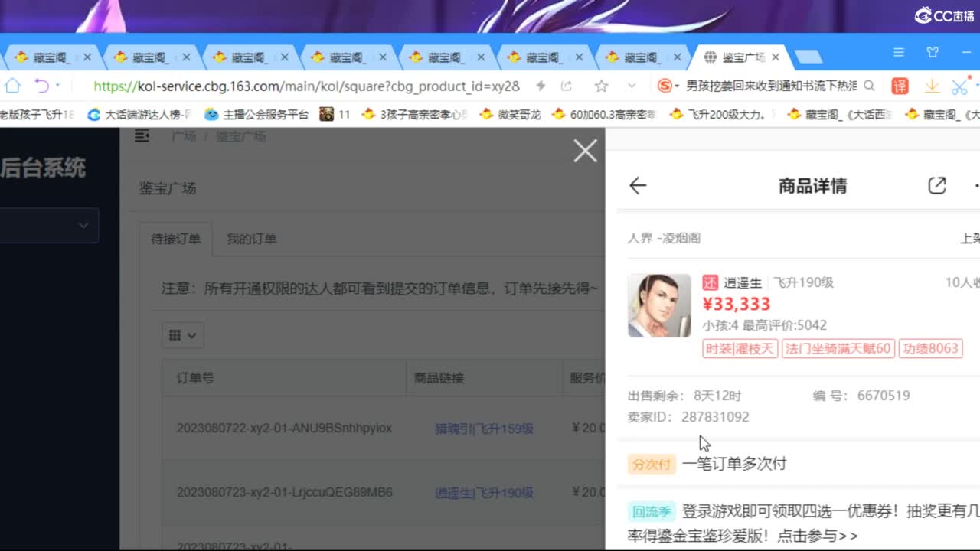Click the red 还 badge beside 逍遥生
The height and width of the screenshot is (551, 980).
point(710,282)
